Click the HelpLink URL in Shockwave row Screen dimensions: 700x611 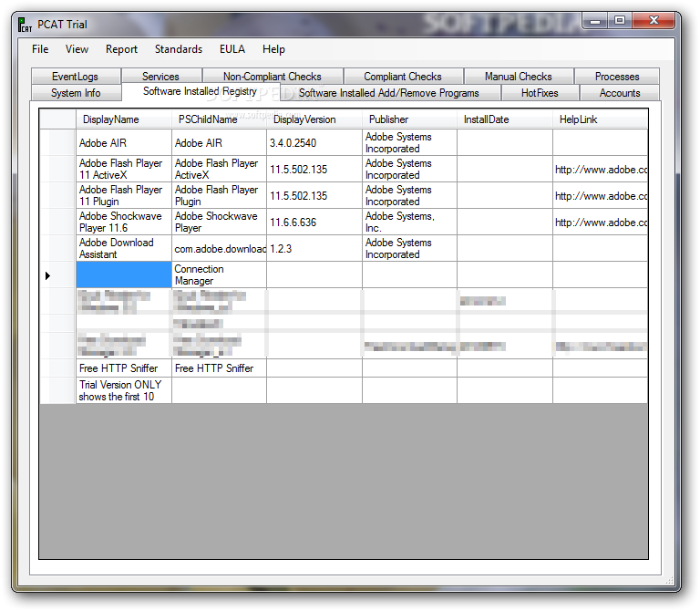pyautogui.click(x=601, y=222)
